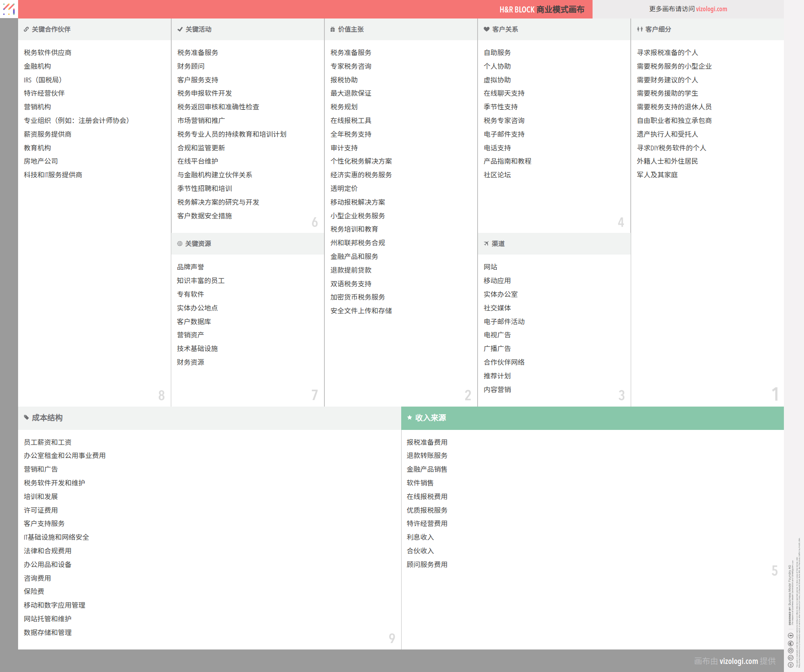Image resolution: width=804 pixels, height=672 pixels.
Task: Click the vizologi logo icon
Action: tap(9, 9)
